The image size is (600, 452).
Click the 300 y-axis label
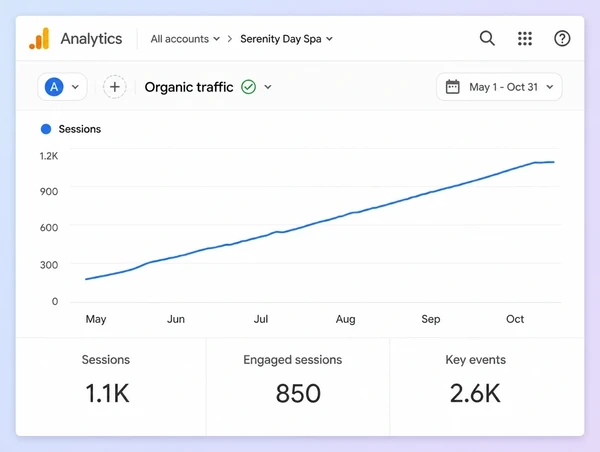(49, 265)
